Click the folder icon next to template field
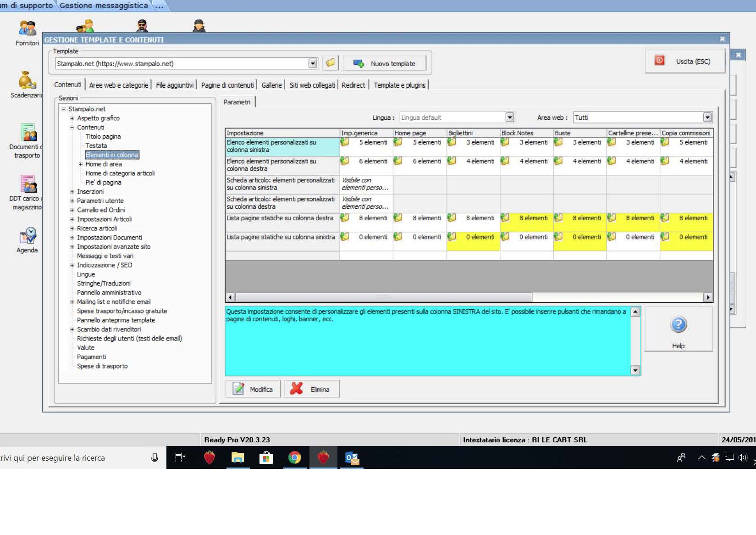756x535 pixels. (330, 63)
